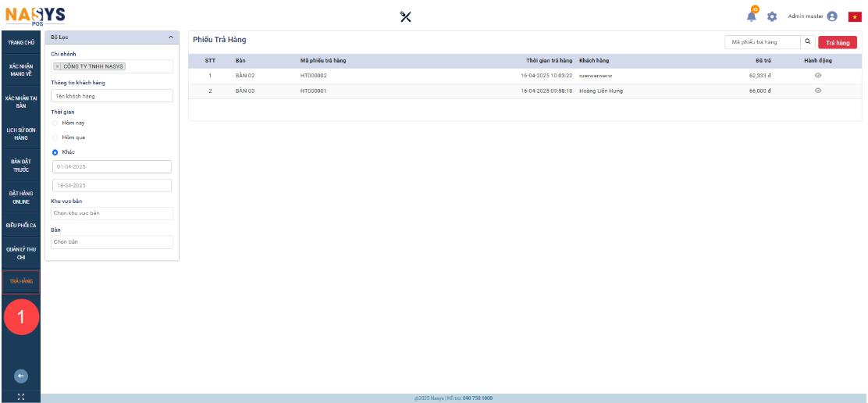Viewport: 868px width, 403px height.
Task: Open Lịch sử đơn hàng in sidebar
Action: click(x=21, y=134)
